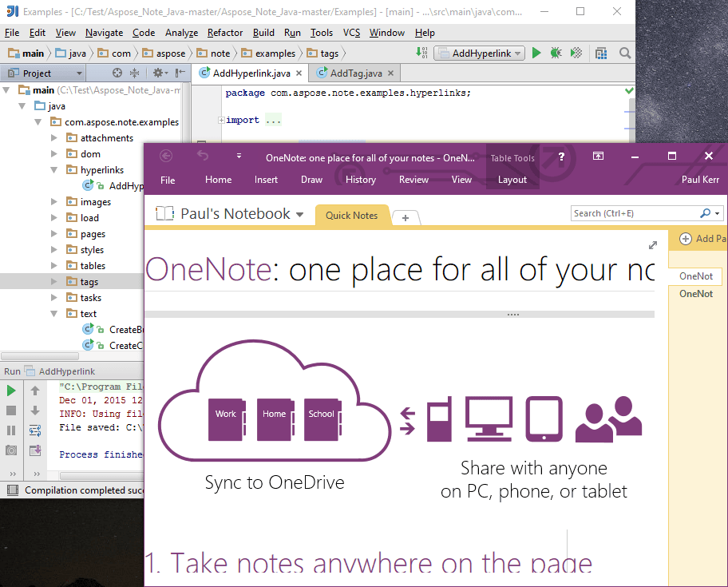Create a new section with plus tab
Screen dimensions: 728x587
tap(406, 218)
